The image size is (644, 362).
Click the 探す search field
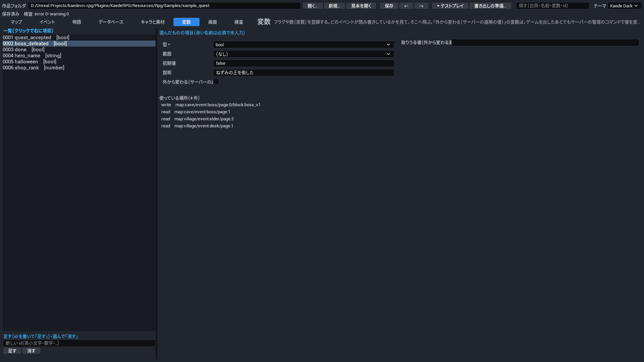click(553, 6)
